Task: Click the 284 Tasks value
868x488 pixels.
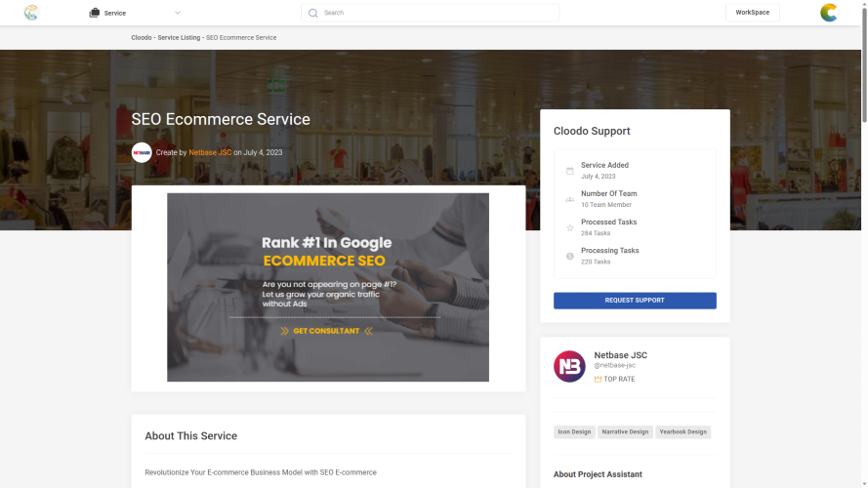Action: [x=596, y=233]
